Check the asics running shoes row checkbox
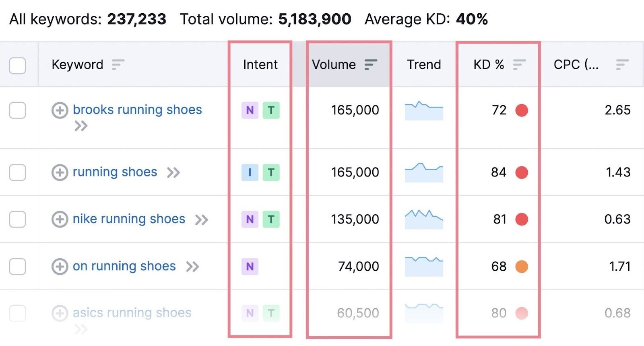This screenshot has width=644, height=346. [x=18, y=313]
